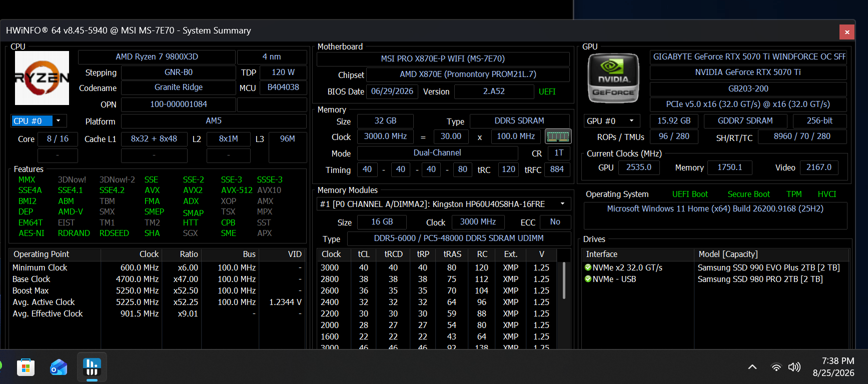Click the AMD X870E chipset value

point(468,74)
